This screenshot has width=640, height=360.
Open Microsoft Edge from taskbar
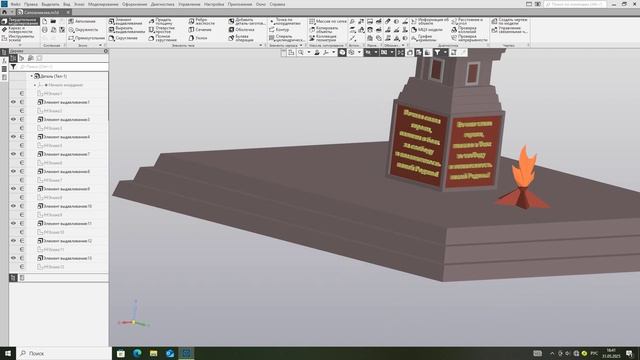coord(137,353)
